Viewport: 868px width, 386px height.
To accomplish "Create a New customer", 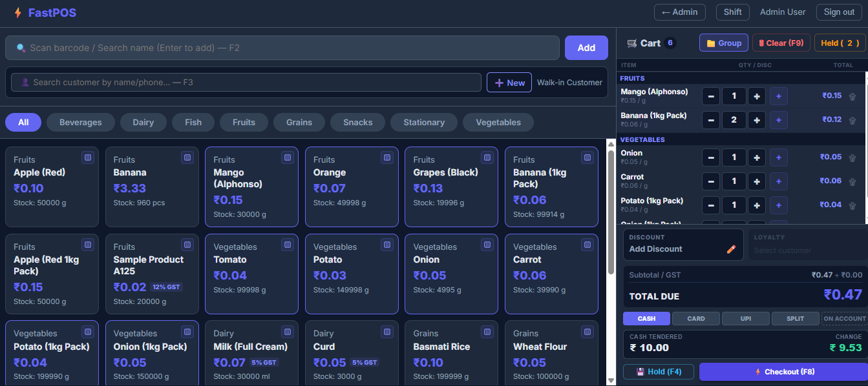I will (509, 83).
